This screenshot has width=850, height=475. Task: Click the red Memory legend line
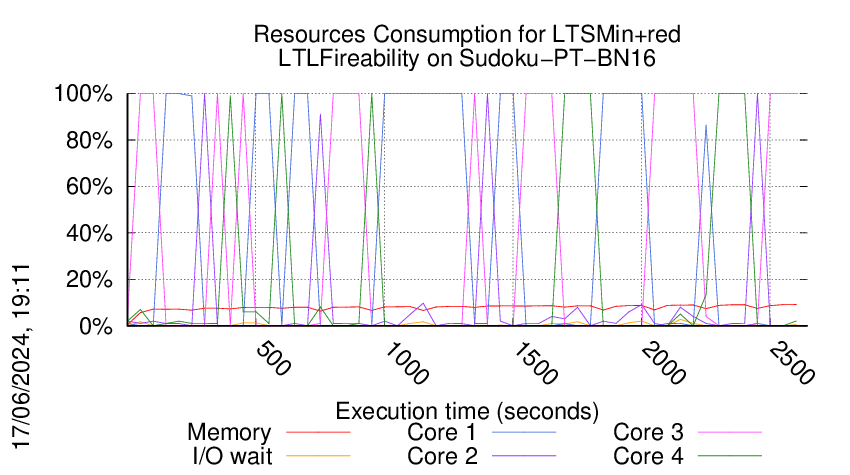coord(318,432)
